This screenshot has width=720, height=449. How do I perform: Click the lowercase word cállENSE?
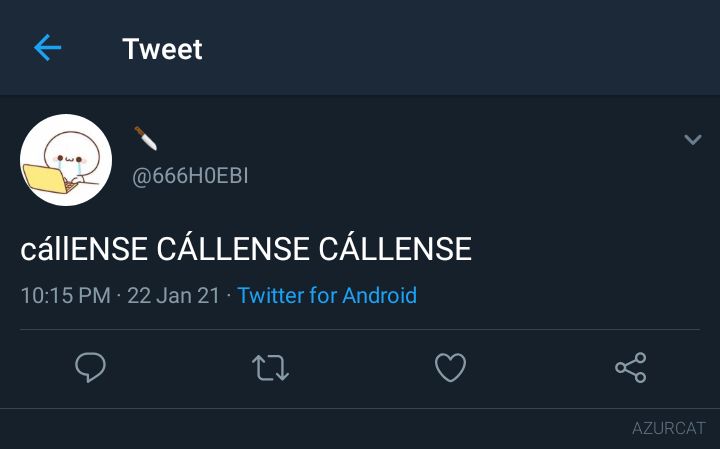[84, 248]
